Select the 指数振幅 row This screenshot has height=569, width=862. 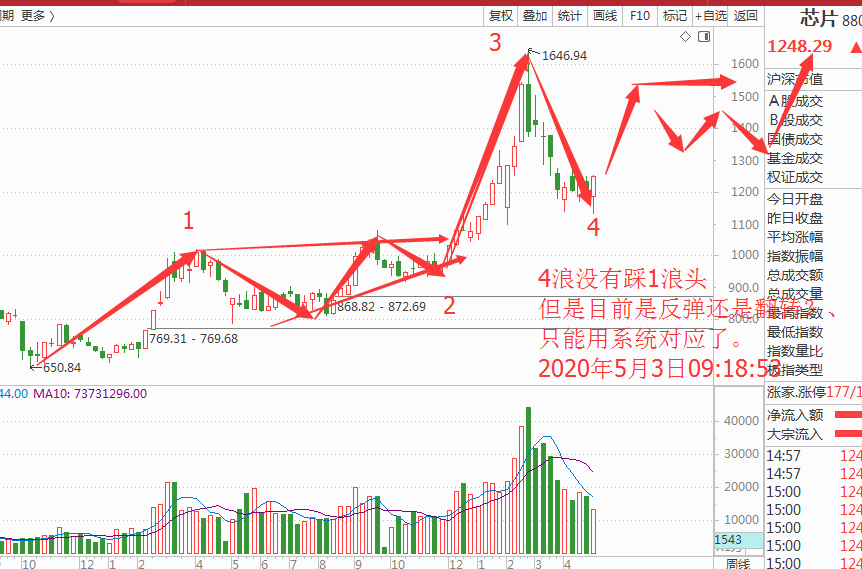click(795, 256)
